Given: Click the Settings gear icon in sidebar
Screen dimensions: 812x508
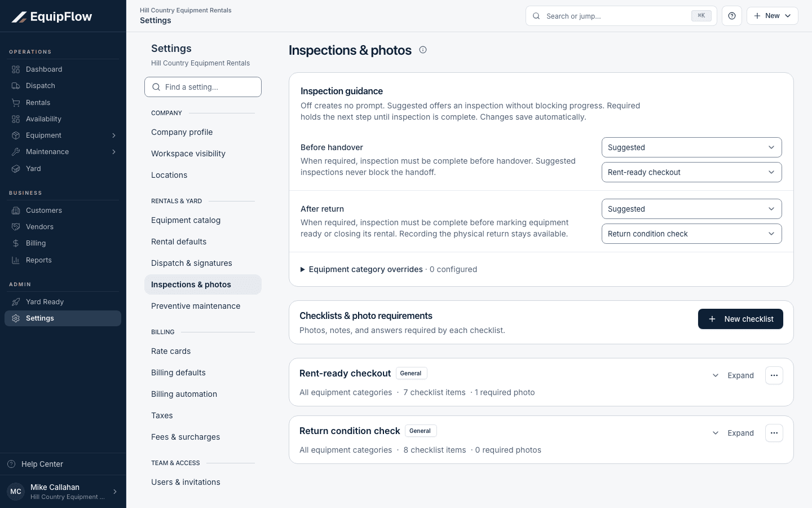Looking at the screenshot, I should (16, 318).
